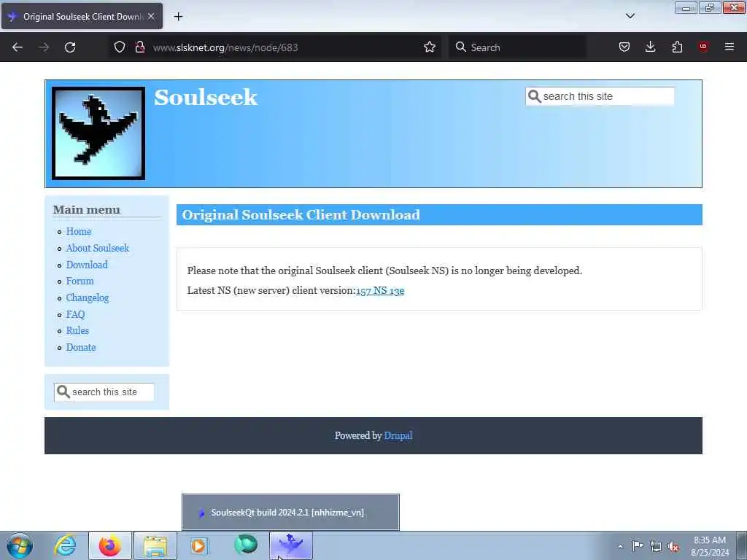747x560 pixels.
Task: Show the Firefox downloads panel
Action: tap(650, 47)
